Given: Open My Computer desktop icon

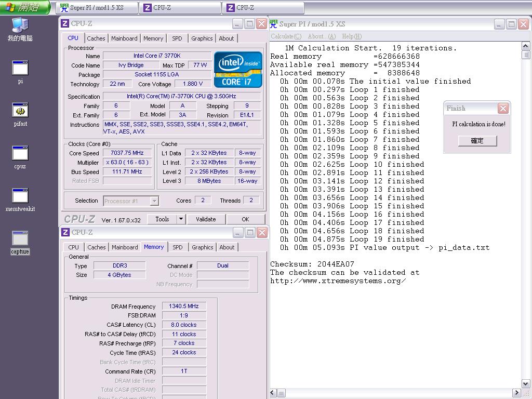Looking at the screenshot, I should 20,26.
